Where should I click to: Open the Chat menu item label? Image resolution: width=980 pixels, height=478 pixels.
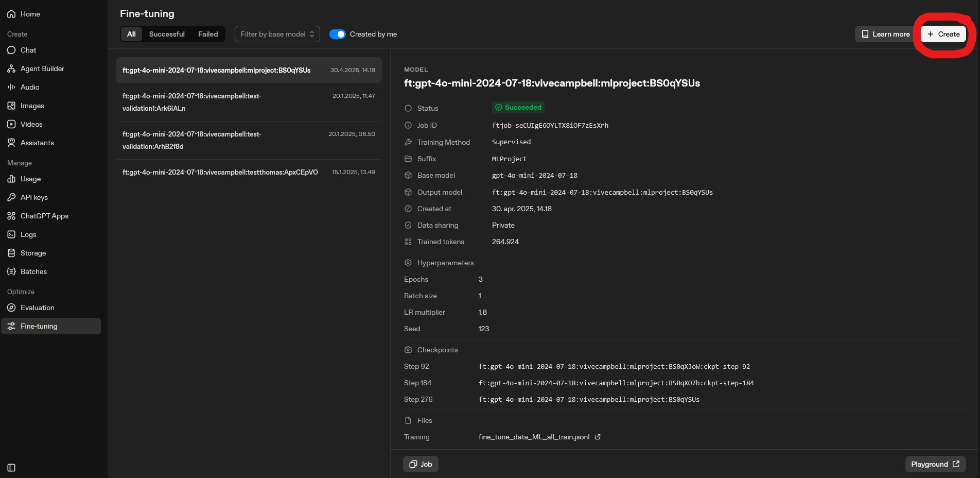[28, 50]
